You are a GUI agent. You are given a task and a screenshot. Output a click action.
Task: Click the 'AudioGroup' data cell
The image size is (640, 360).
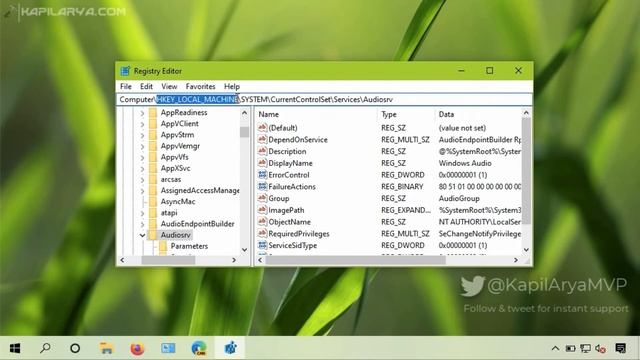pyautogui.click(x=459, y=198)
